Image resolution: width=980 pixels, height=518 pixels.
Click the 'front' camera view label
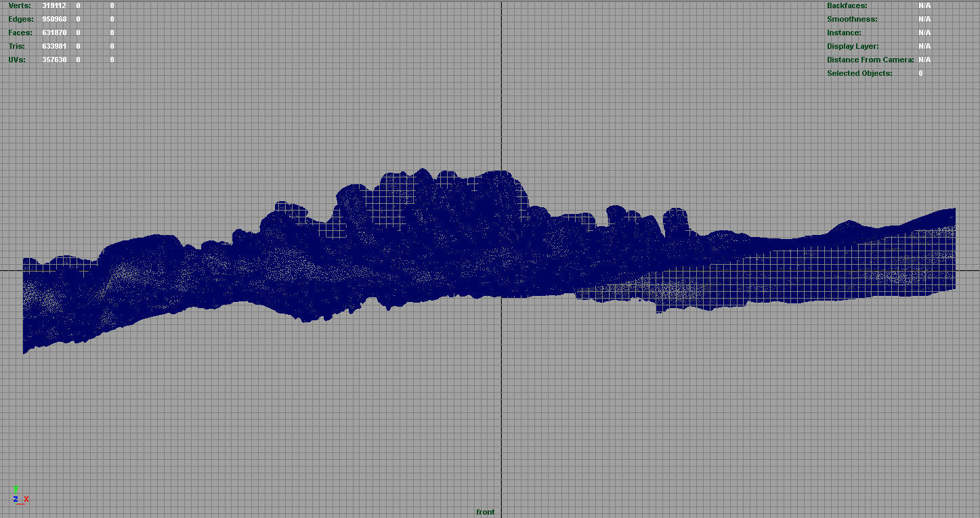point(485,512)
